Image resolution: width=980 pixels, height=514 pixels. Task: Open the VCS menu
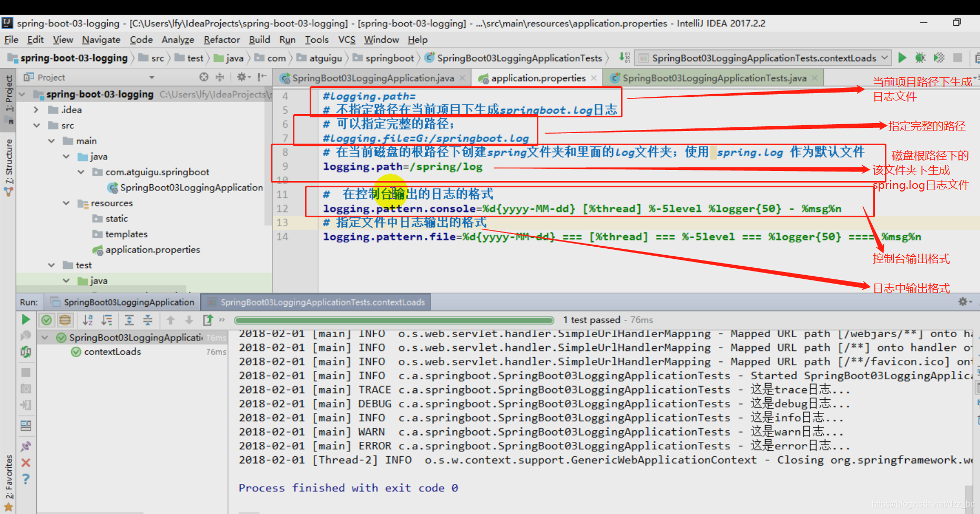346,39
